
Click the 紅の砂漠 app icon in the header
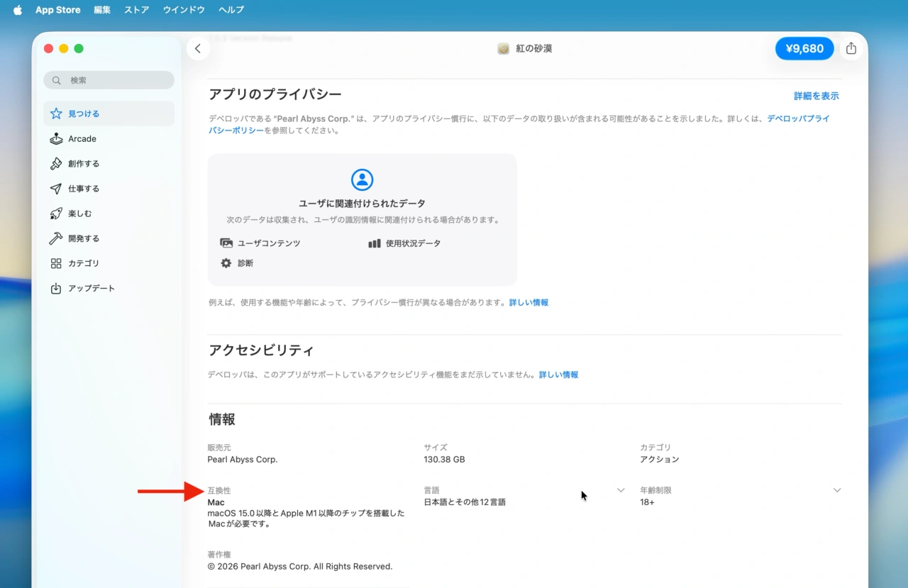pyautogui.click(x=503, y=48)
